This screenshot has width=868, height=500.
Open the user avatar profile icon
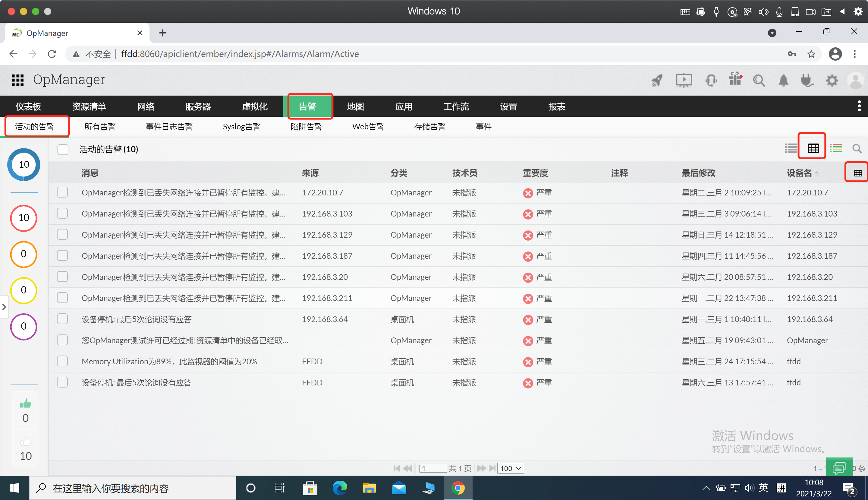[855, 81]
